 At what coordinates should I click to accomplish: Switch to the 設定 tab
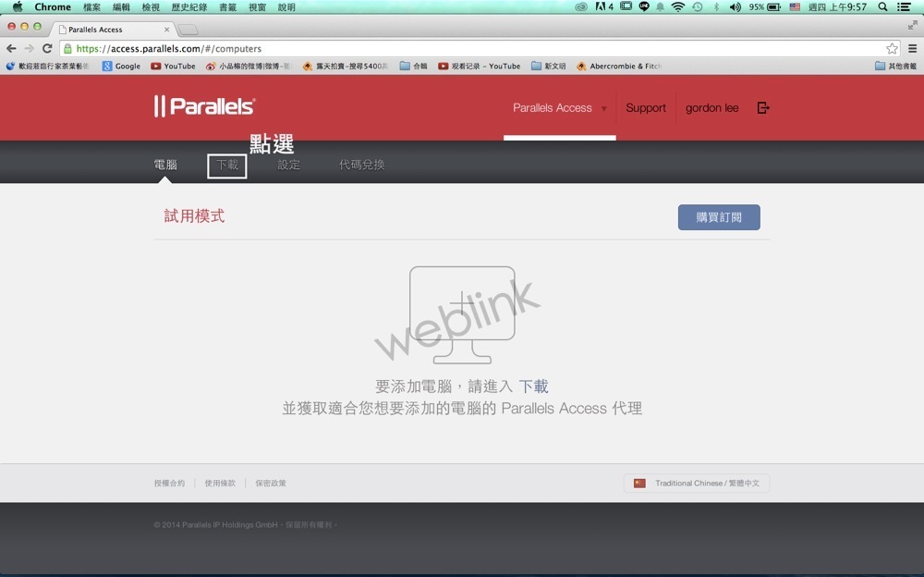[288, 165]
